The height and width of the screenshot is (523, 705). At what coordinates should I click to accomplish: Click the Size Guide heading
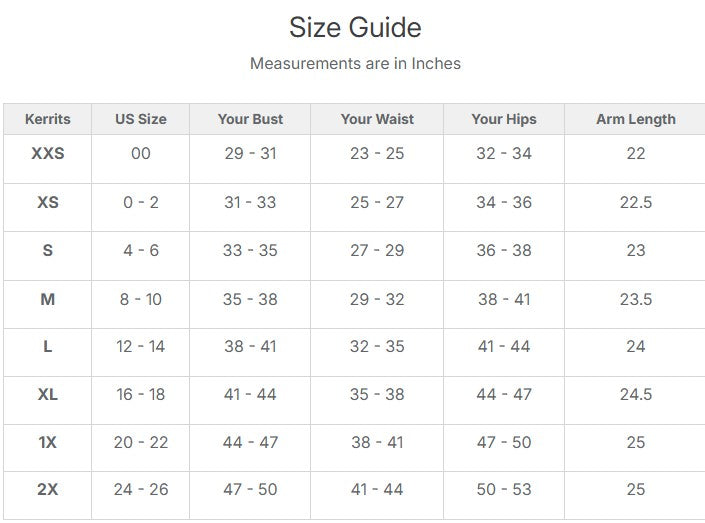[x=355, y=27]
